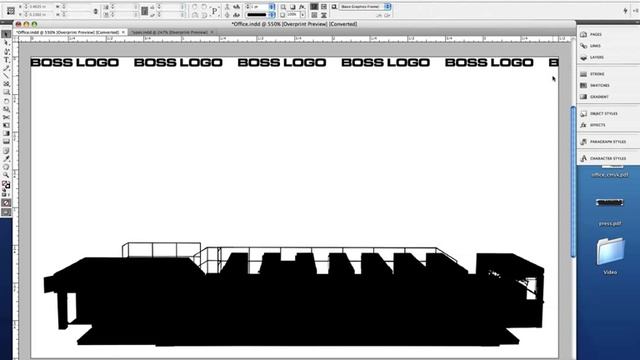Select office_cmyk.pdf file on the desktop
This screenshot has width=640, height=360.
point(610,175)
